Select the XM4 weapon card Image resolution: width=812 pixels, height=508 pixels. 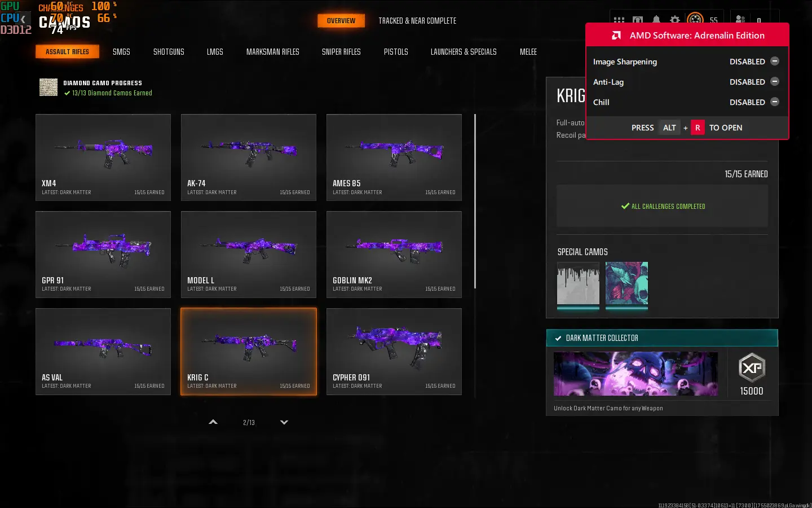103,157
